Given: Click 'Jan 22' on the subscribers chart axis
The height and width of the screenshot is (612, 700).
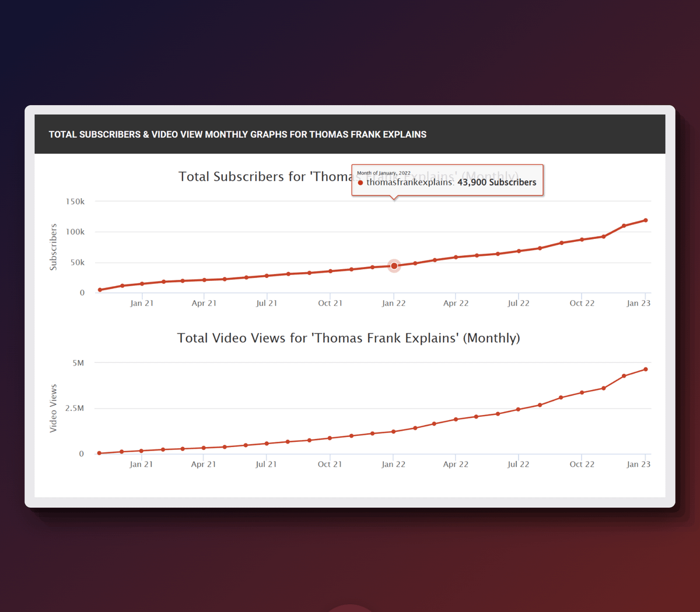Looking at the screenshot, I should click(394, 303).
